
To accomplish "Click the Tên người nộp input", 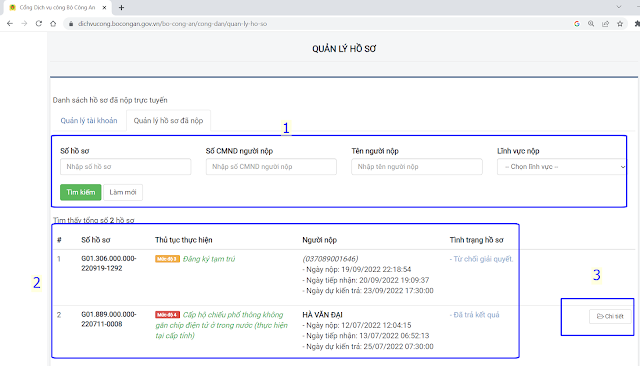I will click(x=417, y=166).
